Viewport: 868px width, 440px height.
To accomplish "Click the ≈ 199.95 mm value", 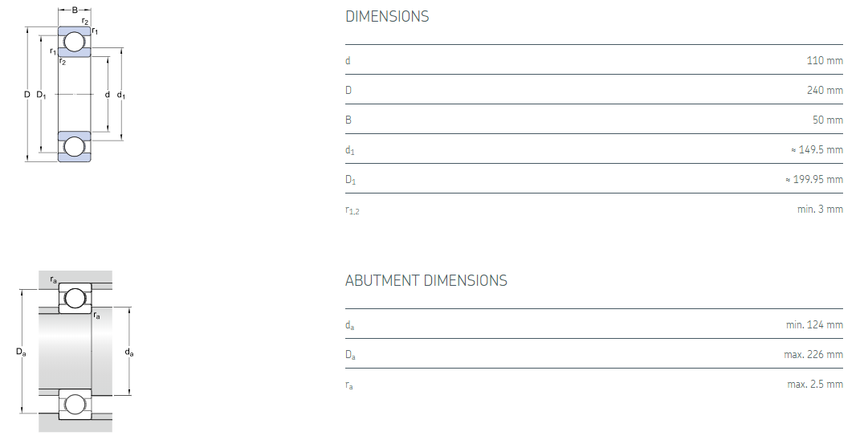I will 813,179.
